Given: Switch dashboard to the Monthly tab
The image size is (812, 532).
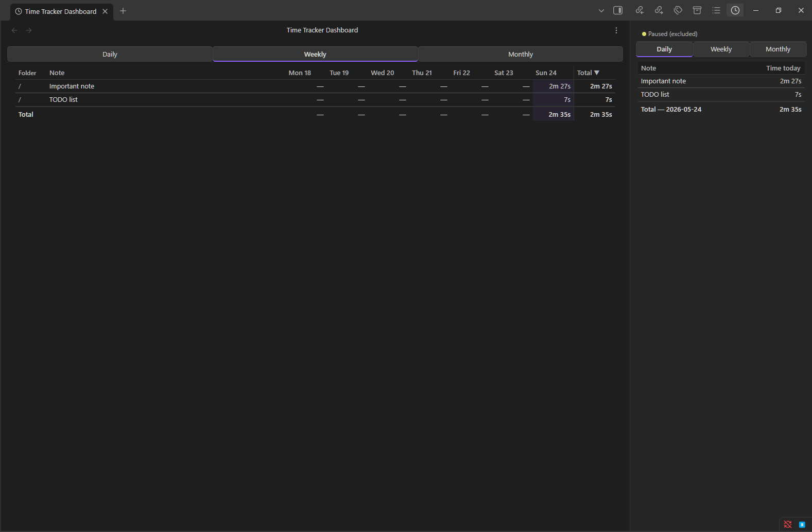Looking at the screenshot, I should coord(521,54).
